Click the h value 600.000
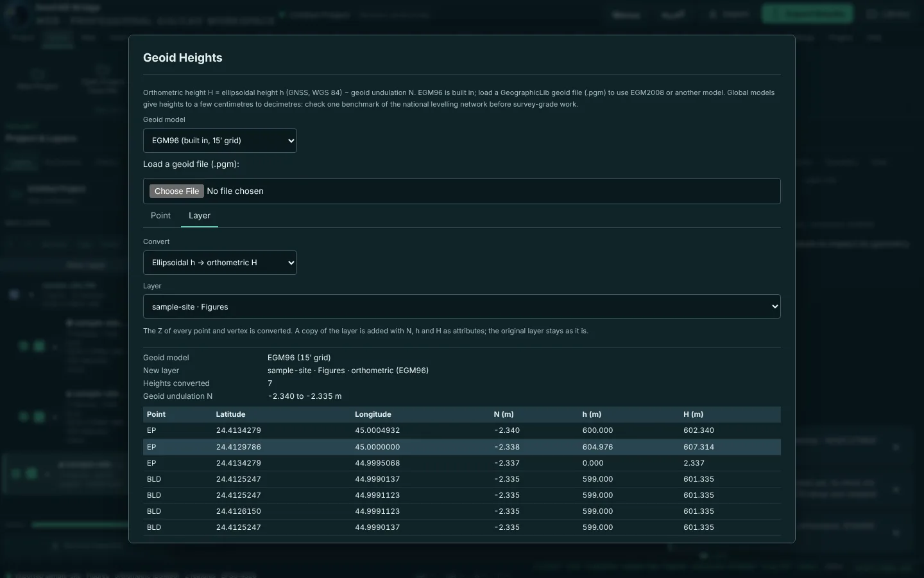 598,431
